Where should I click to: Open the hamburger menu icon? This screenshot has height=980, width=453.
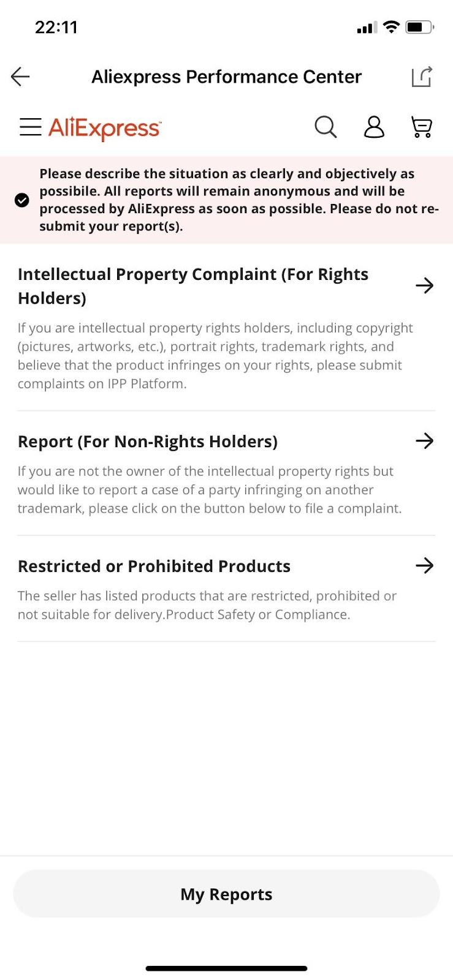coord(30,127)
